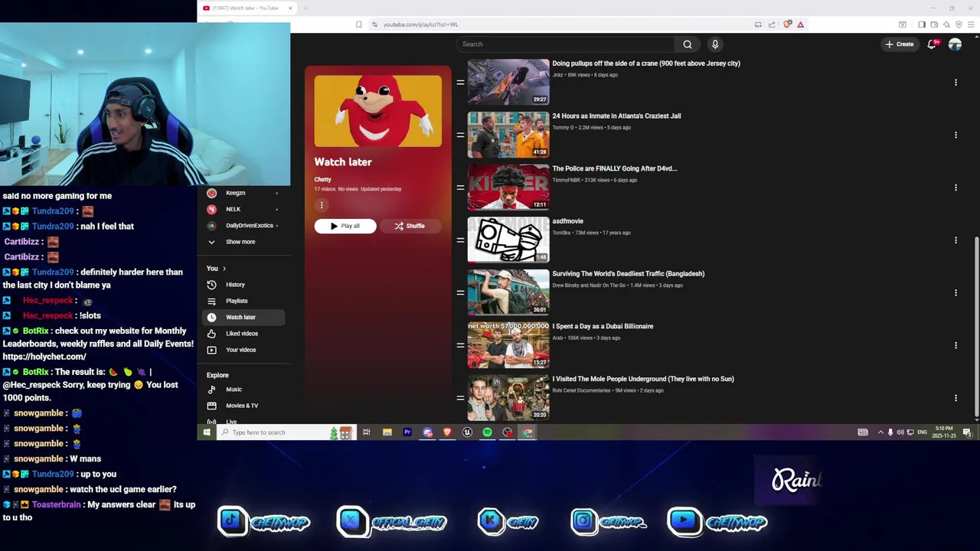Open Mole People video thumbnail
980x551 pixels.
click(508, 398)
